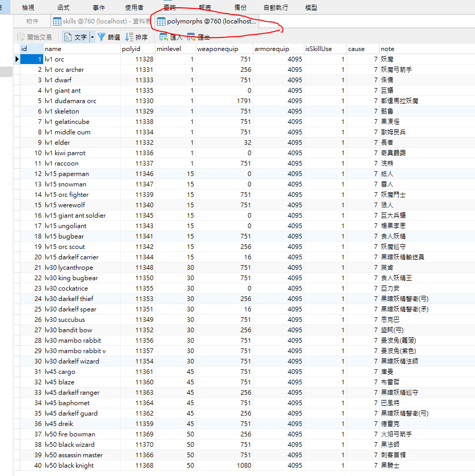Open the 使用者 (User) menu
This screenshot has width=475, height=476.
point(134,7)
